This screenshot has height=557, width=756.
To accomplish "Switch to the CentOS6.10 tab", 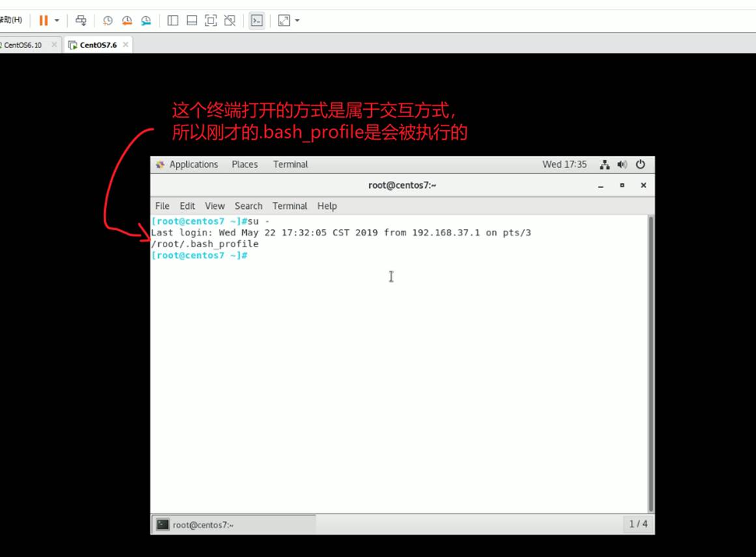I will [23, 45].
